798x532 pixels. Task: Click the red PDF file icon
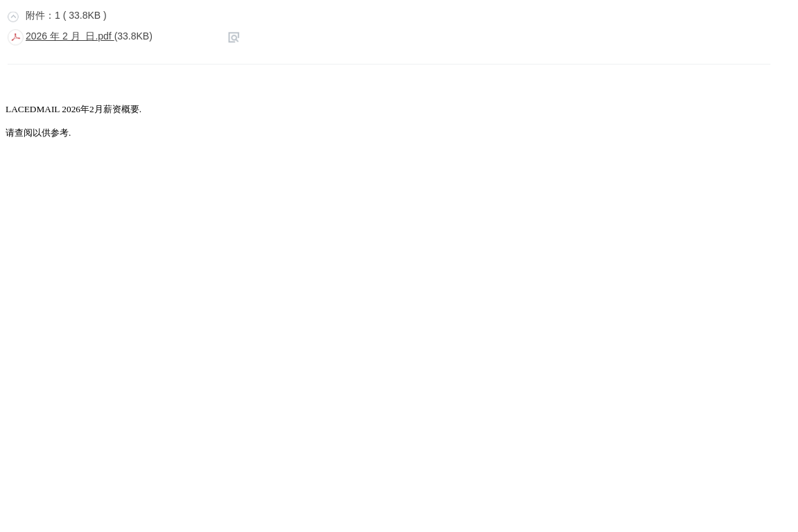click(15, 37)
